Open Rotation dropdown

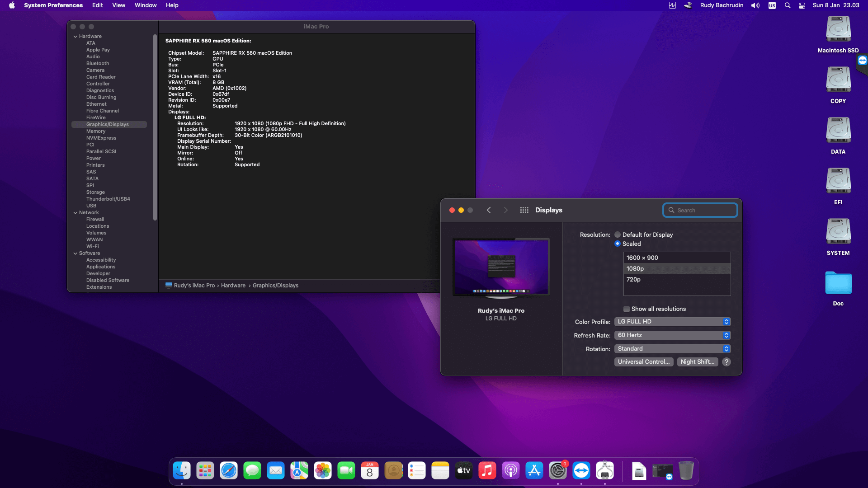tap(673, 349)
